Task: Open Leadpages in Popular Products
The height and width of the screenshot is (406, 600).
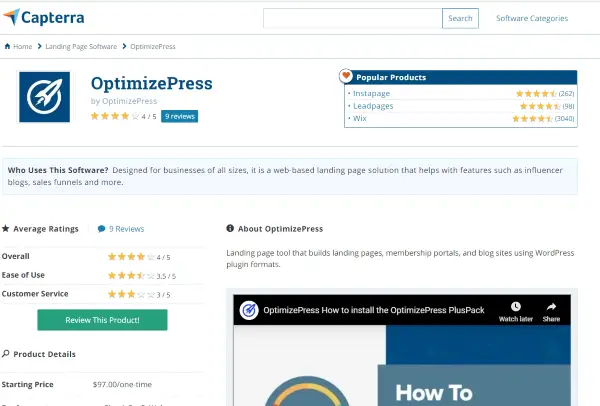Action: pos(373,106)
